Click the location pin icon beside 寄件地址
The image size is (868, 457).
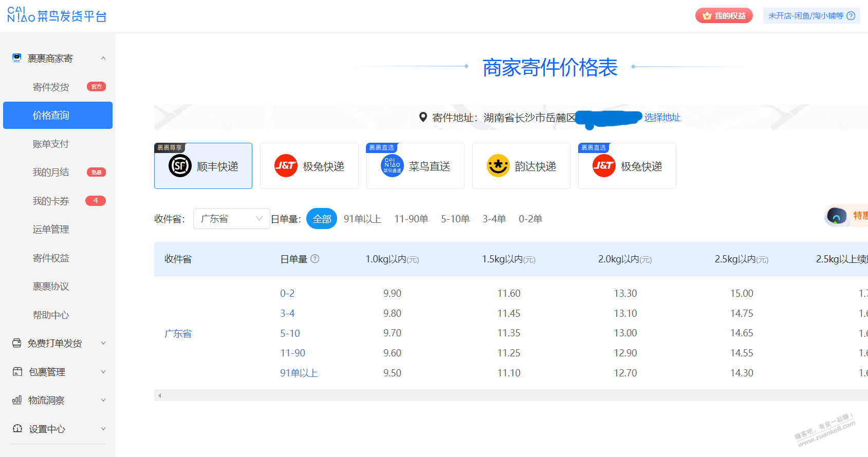[423, 117]
